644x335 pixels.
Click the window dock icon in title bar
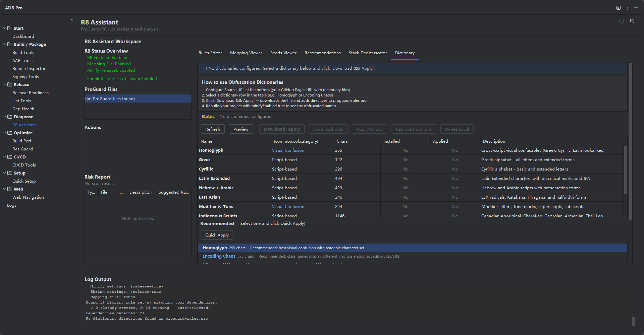619,8
